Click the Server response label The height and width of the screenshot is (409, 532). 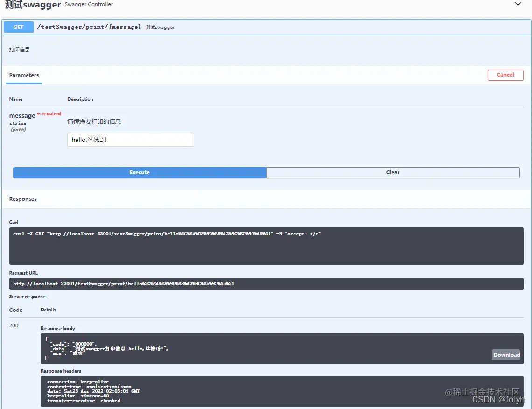pyautogui.click(x=27, y=296)
